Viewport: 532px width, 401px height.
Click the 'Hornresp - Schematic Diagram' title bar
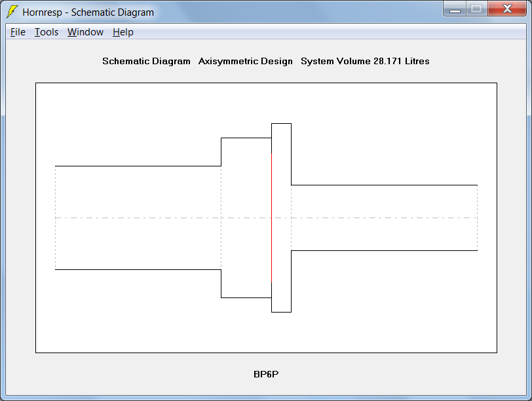coord(88,12)
